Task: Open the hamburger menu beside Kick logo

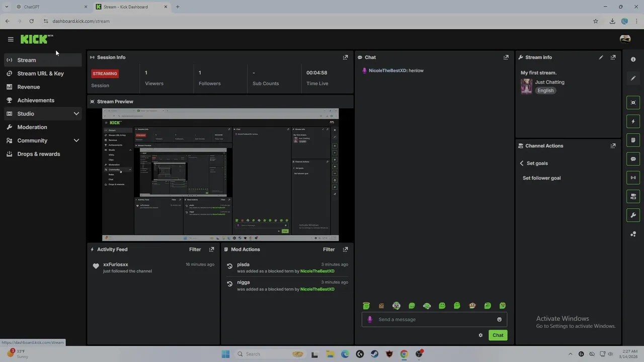Action: (11, 39)
